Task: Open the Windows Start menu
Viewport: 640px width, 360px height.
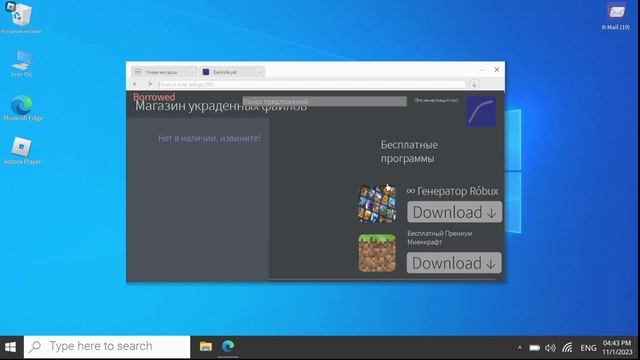Action: (11, 347)
